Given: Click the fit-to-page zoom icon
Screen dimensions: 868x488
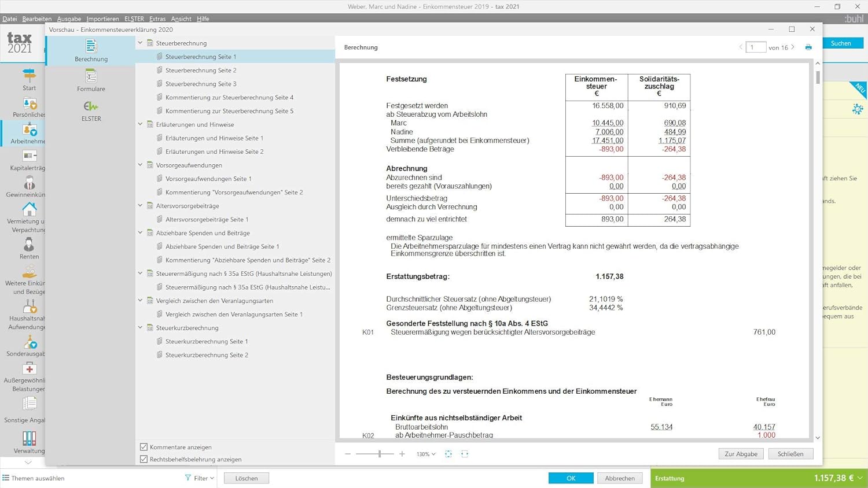Looking at the screenshot, I should [448, 454].
